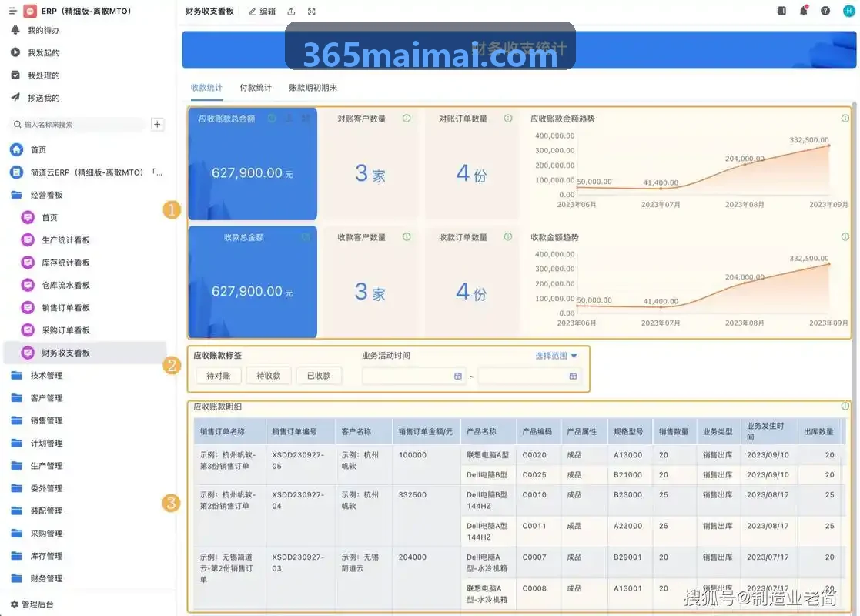860x616 pixels.
Task: Open 管理后台 settings at the sidebar bottom
Action: tap(32, 604)
